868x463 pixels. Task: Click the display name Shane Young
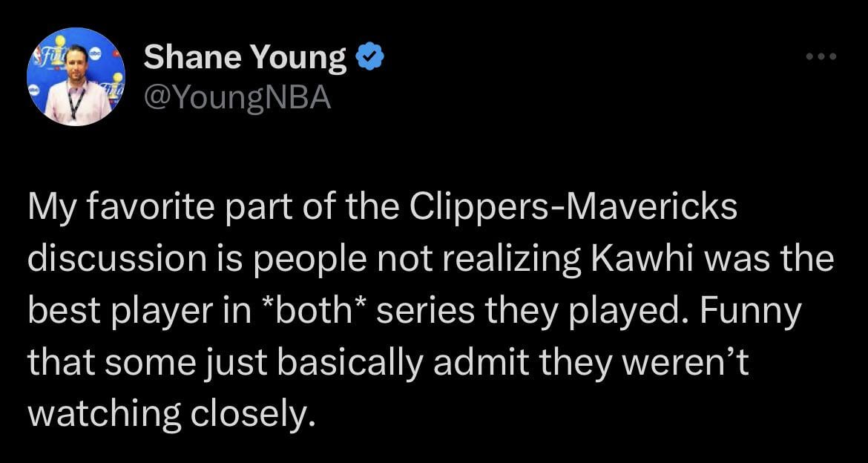click(245, 58)
